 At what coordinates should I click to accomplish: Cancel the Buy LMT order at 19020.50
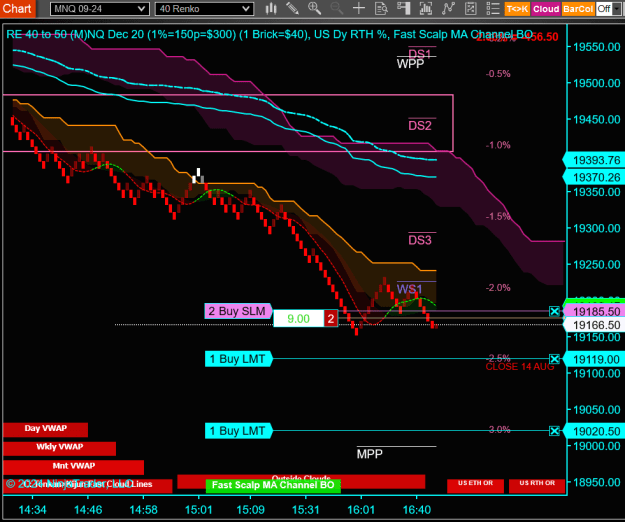tap(554, 431)
